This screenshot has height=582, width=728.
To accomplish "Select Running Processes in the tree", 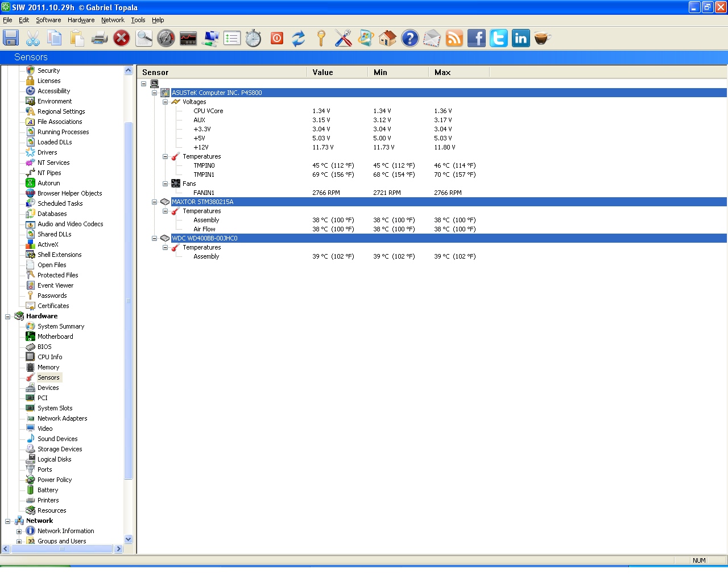I will (63, 132).
